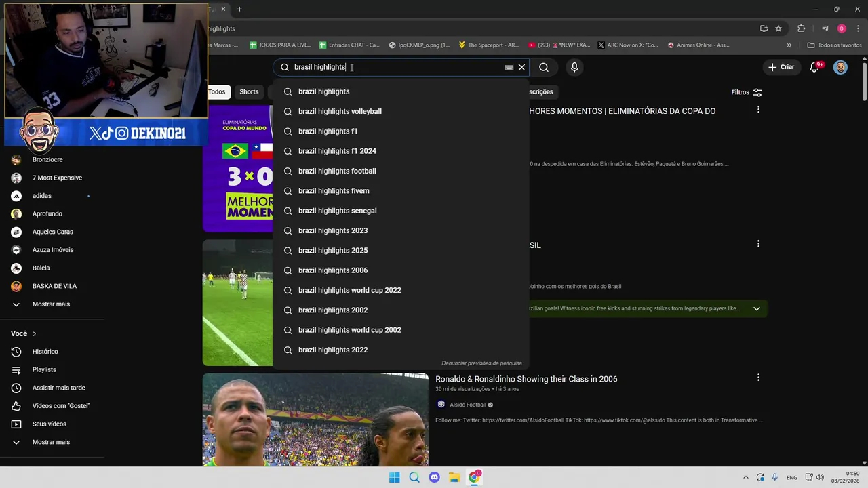Choose suggestion 'brazil highlights world cup 2022'
This screenshot has width=868, height=488.
pos(401,290)
